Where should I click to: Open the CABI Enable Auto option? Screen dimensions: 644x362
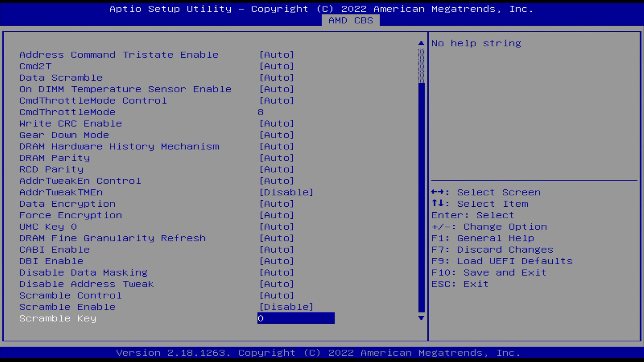pyautogui.click(x=277, y=250)
